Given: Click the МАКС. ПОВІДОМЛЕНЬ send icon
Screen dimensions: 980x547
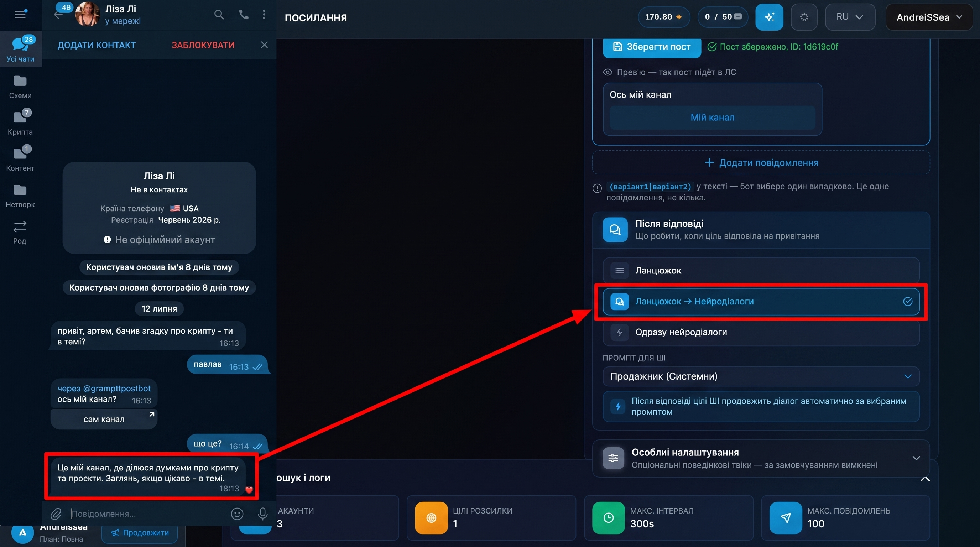Looking at the screenshot, I should pos(786,518).
